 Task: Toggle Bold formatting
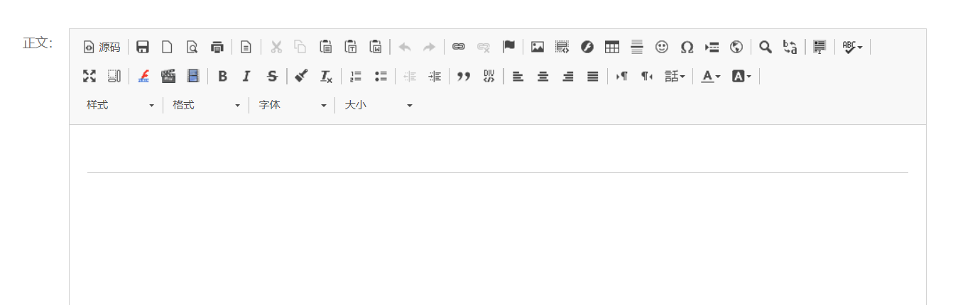(222, 76)
